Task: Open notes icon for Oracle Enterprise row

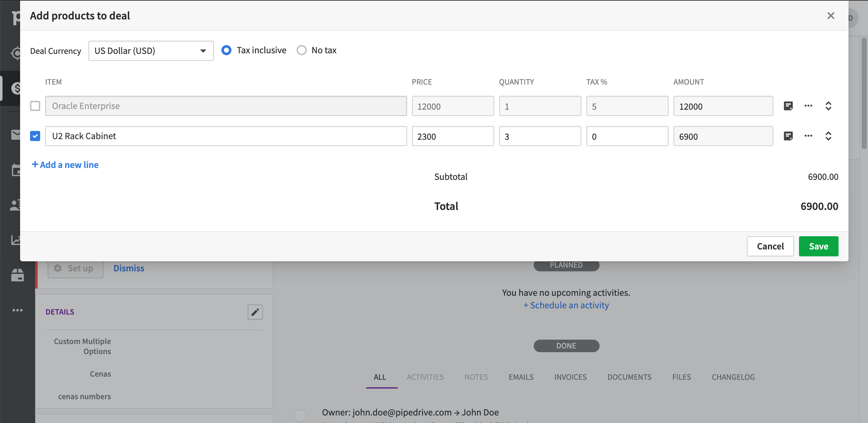Action: click(788, 106)
